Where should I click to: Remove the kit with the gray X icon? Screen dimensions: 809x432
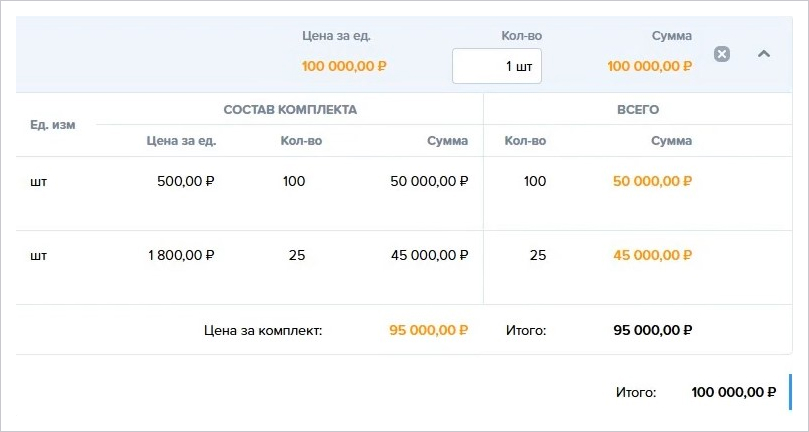coord(722,54)
